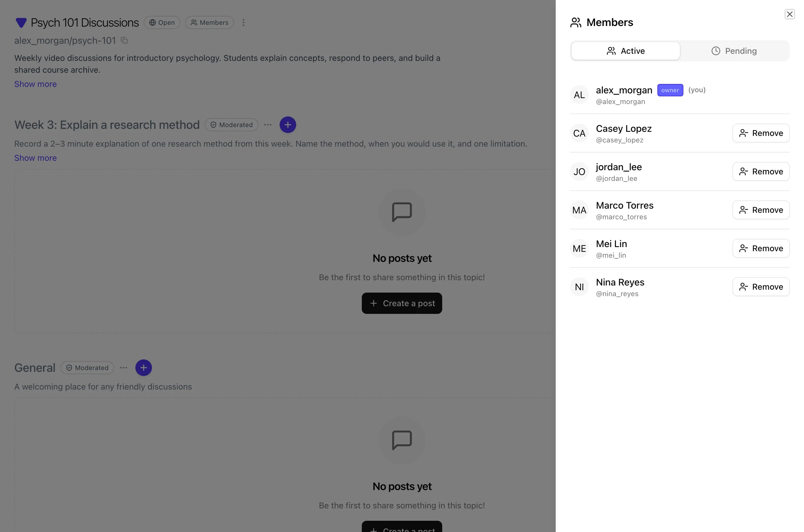Click the ME avatar for Mei Lin
The image size is (804, 532).
[579, 248]
